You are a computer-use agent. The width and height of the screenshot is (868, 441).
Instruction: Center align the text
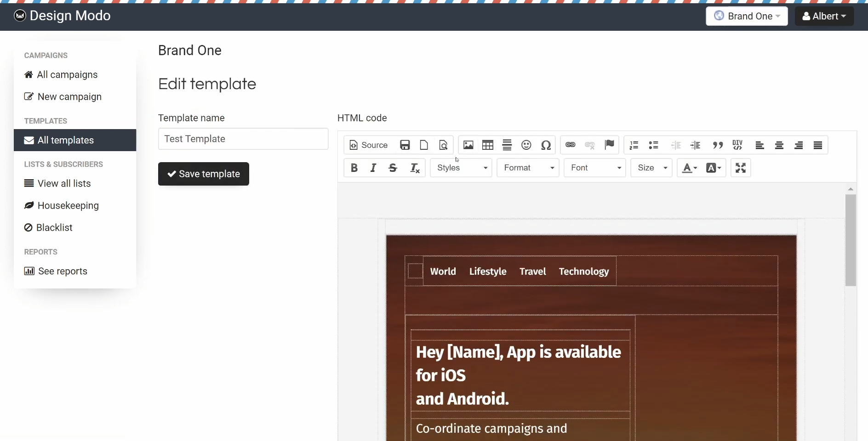(779, 145)
